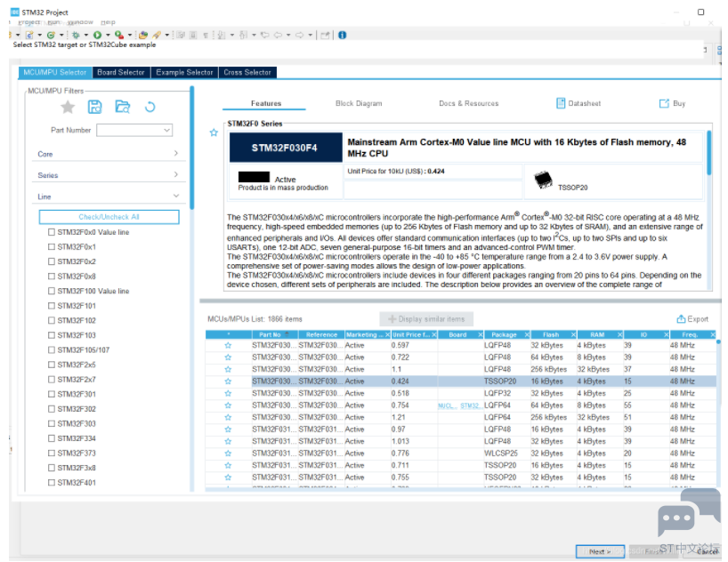Open dropdown arrow next to external tools icon
Viewport: 728px width, 562px height.
tap(130, 36)
